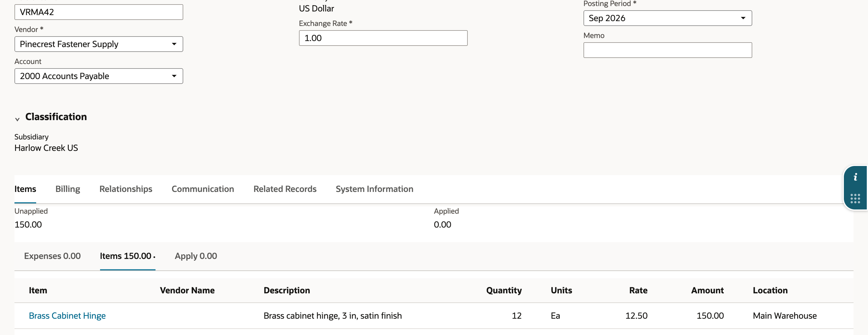
Task: Click the VRMA42 reference number field
Action: click(99, 12)
